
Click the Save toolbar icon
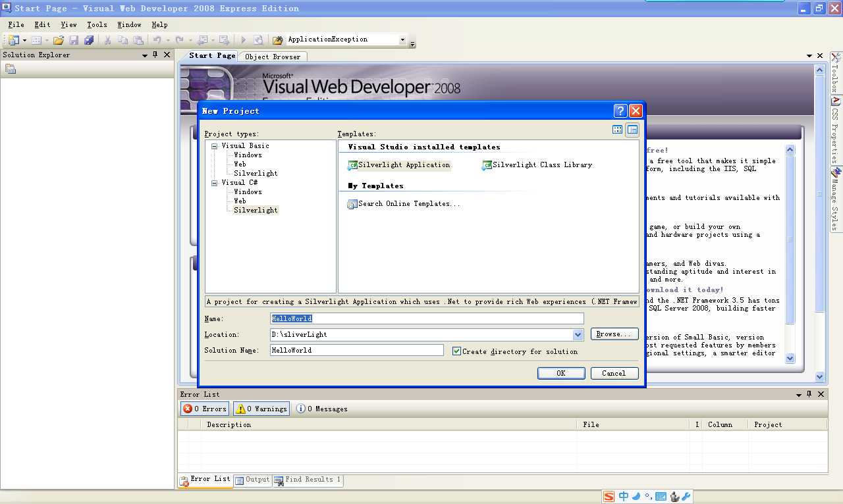(74, 40)
